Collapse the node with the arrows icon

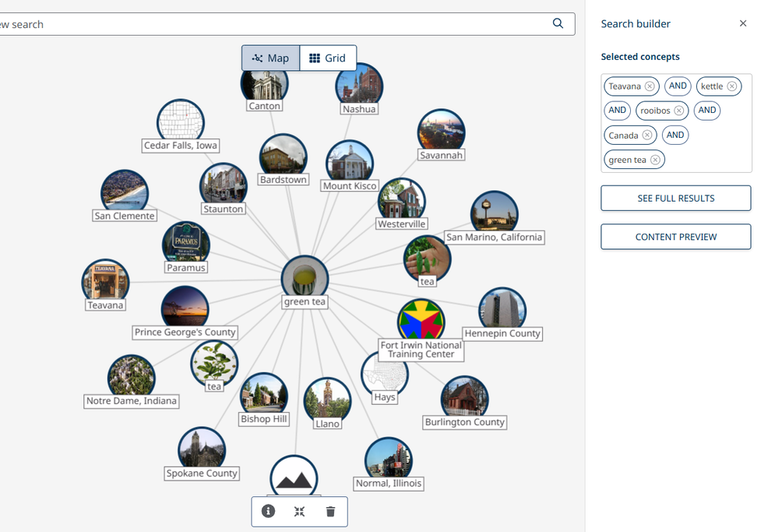[299, 512]
